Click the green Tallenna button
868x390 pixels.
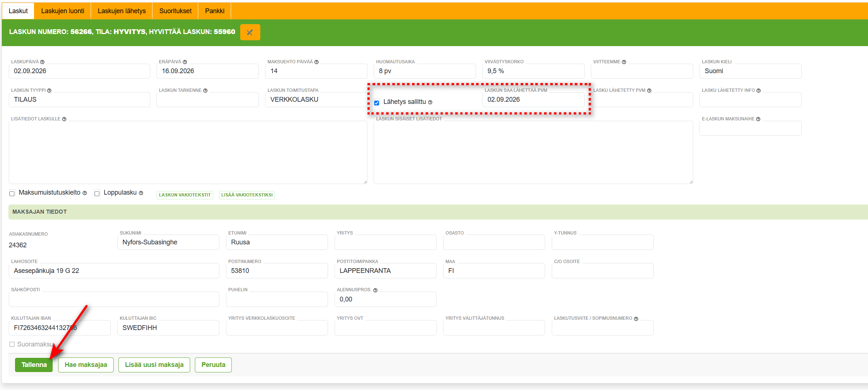(x=34, y=365)
